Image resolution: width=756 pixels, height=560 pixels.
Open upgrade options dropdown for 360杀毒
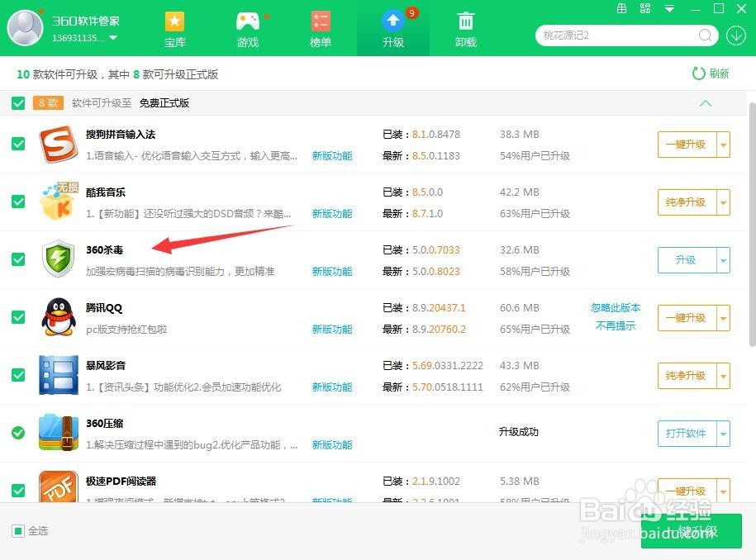[723, 259]
